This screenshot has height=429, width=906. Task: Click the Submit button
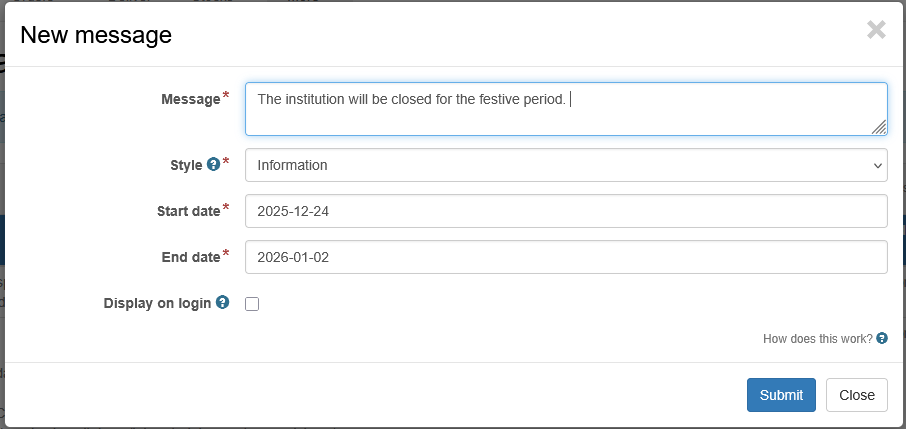click(x=781, y=395)
